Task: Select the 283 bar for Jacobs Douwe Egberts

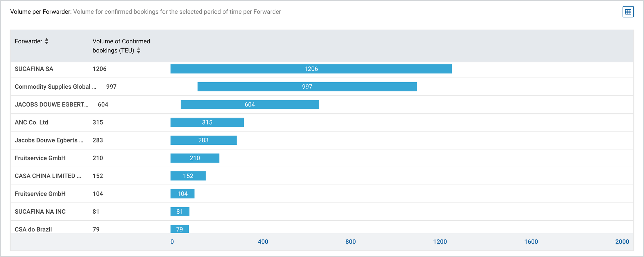Action: (x=204, y=140)
